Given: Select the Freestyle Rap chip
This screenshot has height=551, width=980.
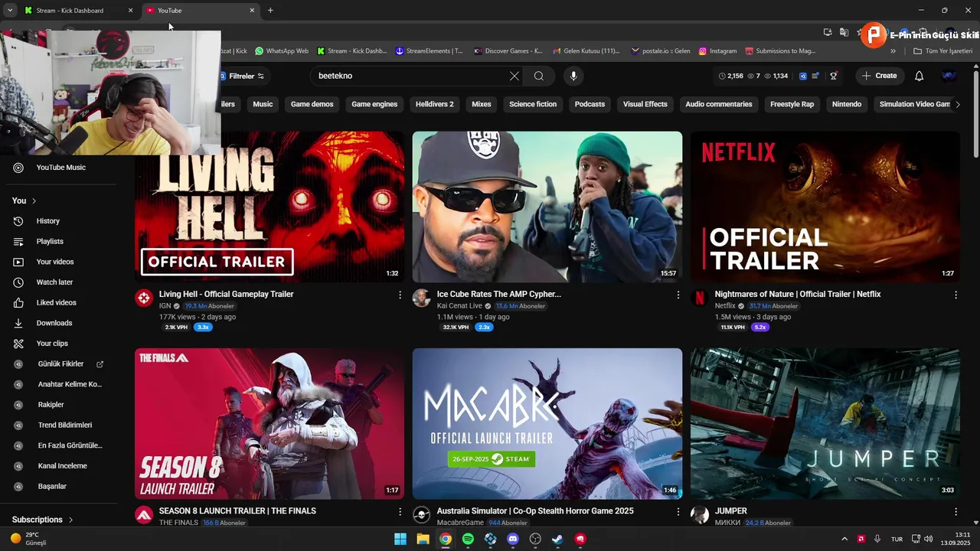Looking at the screenshot, I should pos(792,104).
